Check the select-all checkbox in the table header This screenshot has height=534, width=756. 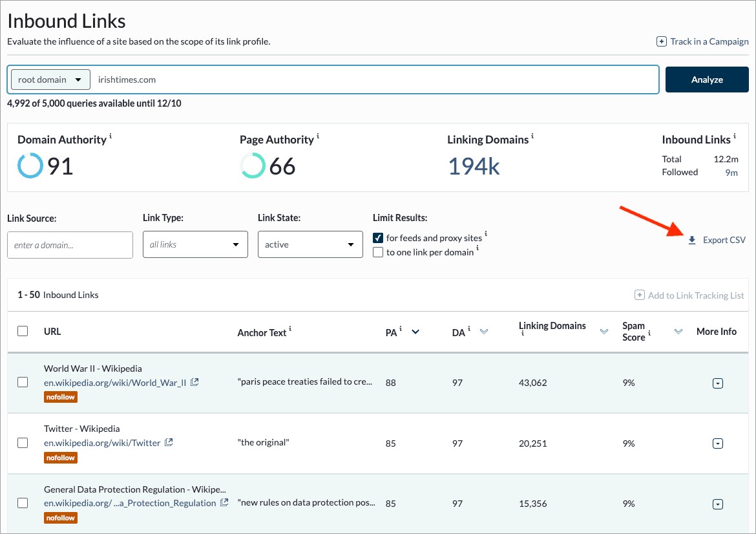coord(23,330)
